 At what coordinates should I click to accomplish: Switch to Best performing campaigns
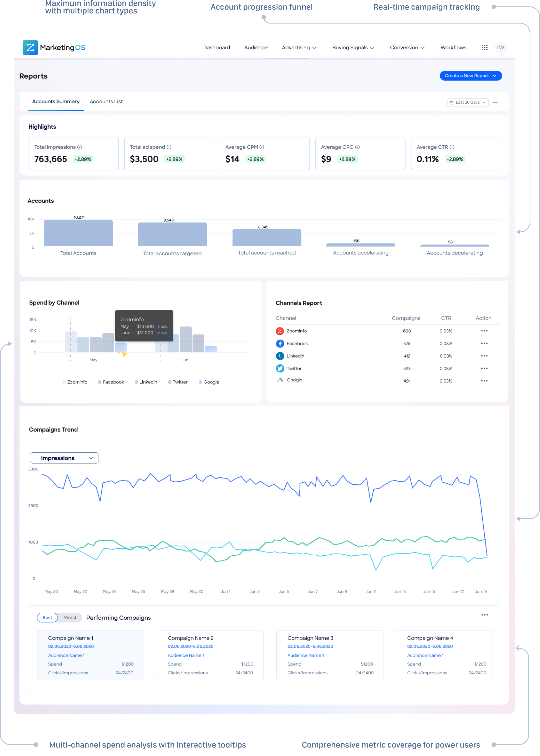[x=47, y=617]
